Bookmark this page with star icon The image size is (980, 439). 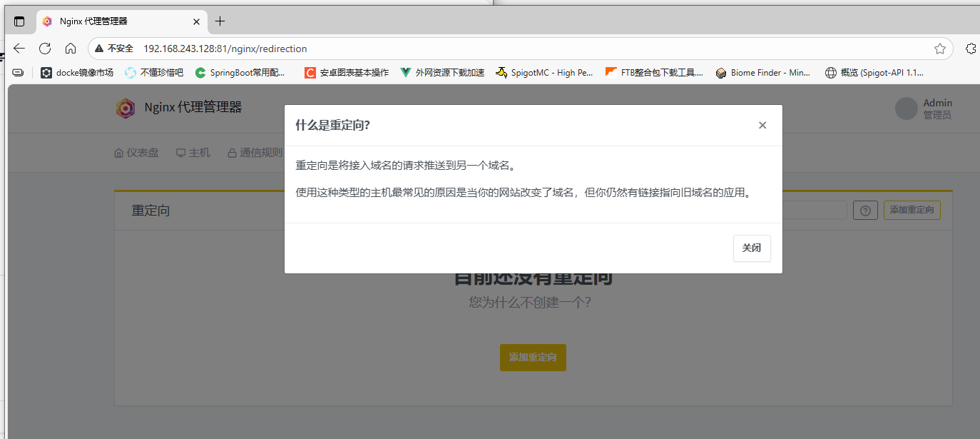[x=940, y=49]
